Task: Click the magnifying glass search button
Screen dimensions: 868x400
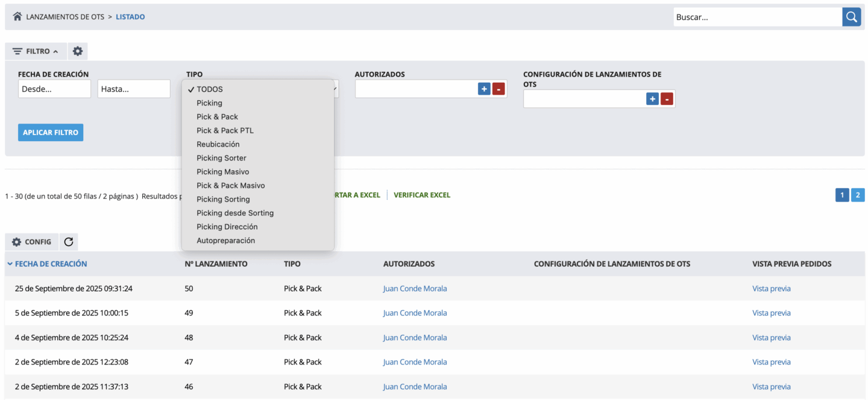Action: (x=851, y=17)
